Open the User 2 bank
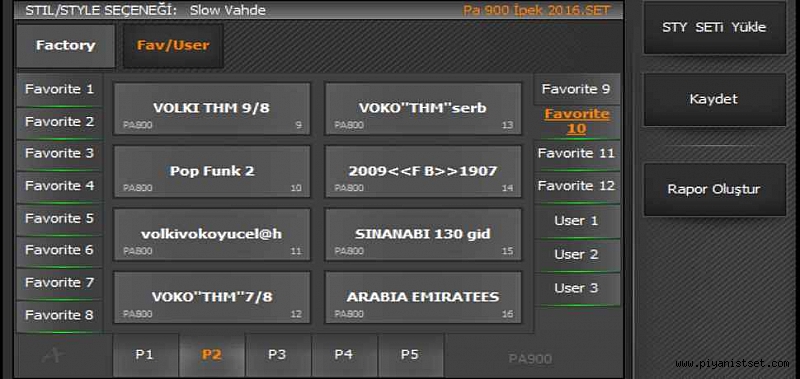 tap(577, 255)
